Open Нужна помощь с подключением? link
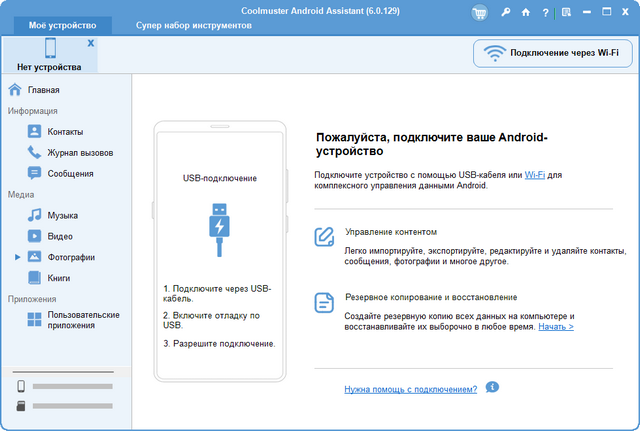640x431 pixels. 411,389
